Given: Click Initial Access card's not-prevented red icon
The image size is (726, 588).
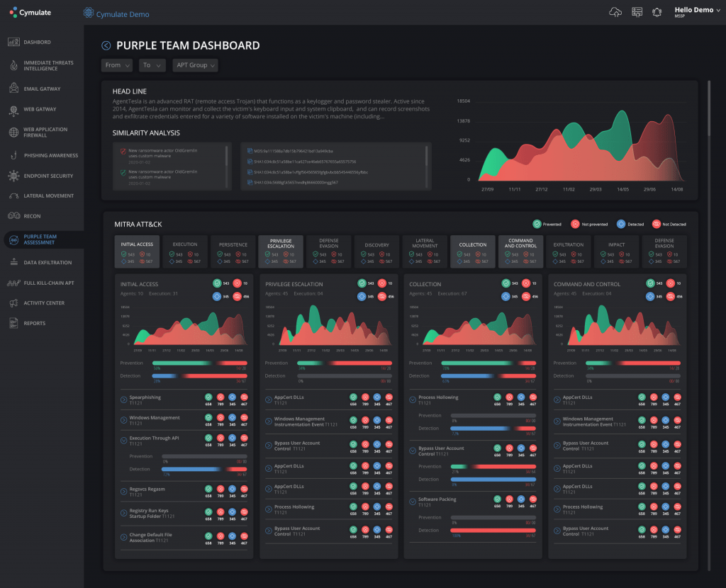Looking at the screenshot, I should click(237, 283).
